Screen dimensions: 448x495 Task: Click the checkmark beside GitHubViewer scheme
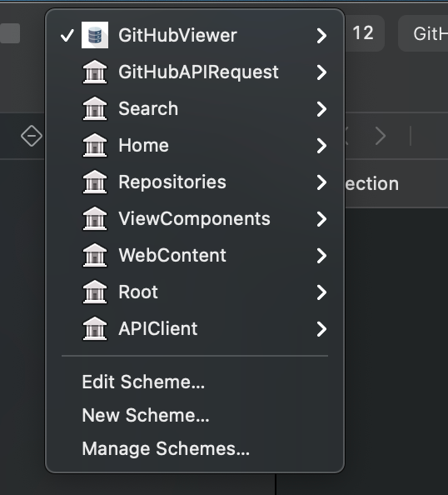[67, 35]
